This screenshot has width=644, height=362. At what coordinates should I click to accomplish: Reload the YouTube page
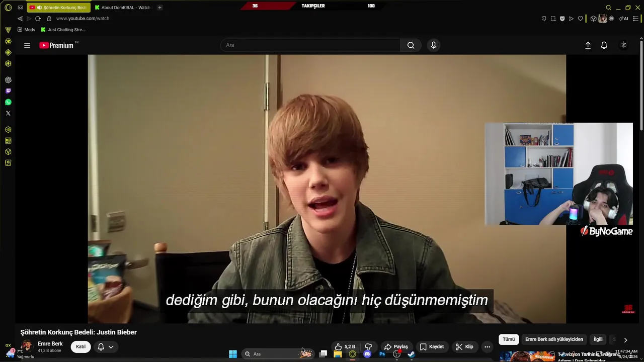coord(38,19)
